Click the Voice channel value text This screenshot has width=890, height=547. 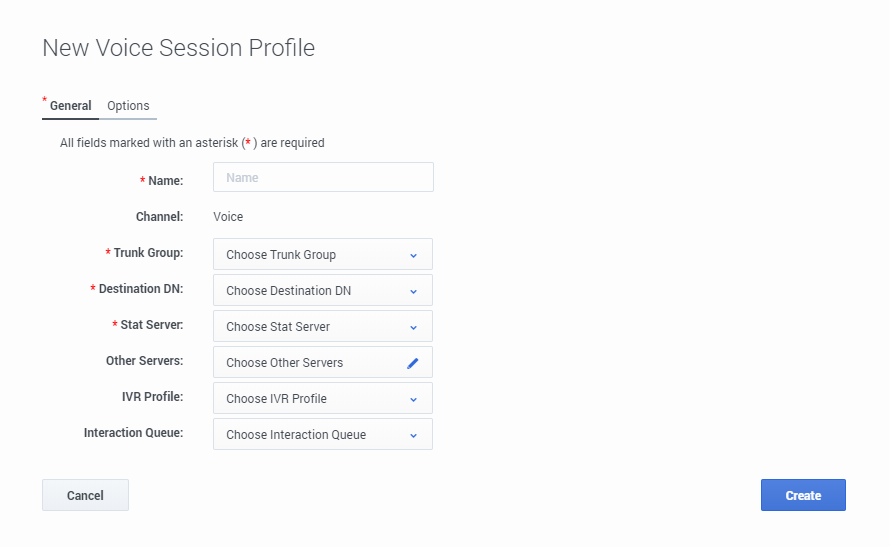click(x=228, y=217)
